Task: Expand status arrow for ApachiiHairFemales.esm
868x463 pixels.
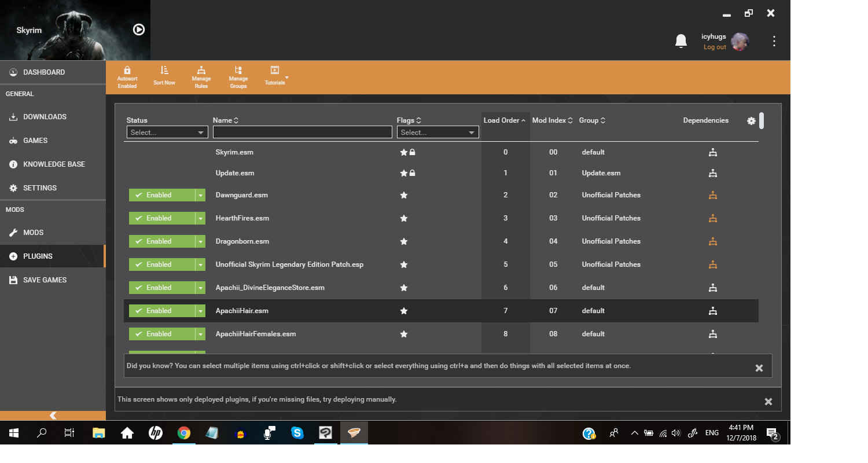Action: (x=201, y=334)
